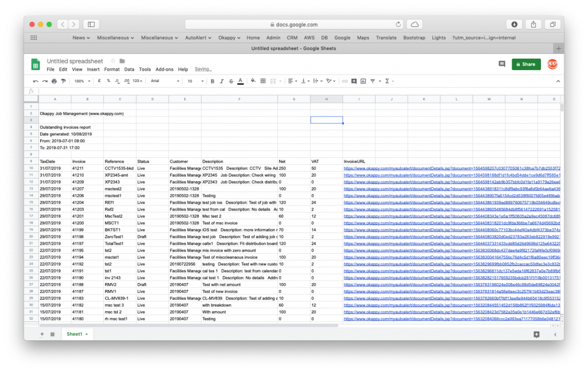Toggle bold formatting

[x=212, y=81]
